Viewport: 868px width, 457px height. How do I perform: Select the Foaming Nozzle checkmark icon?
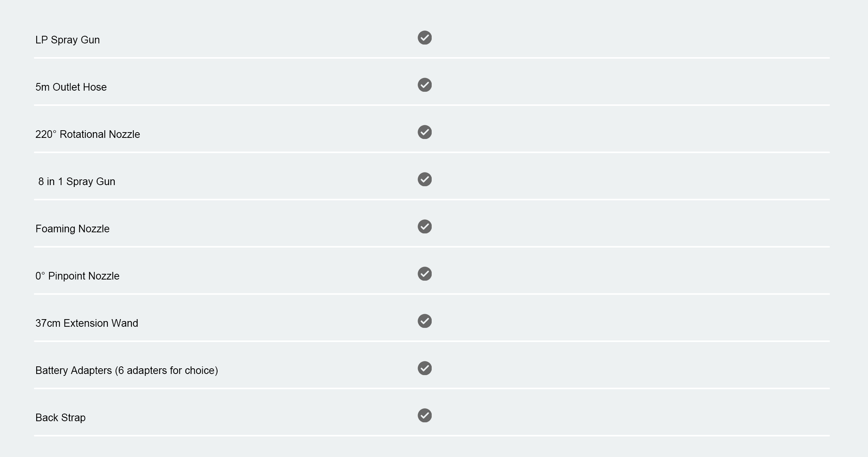point(424,227)
